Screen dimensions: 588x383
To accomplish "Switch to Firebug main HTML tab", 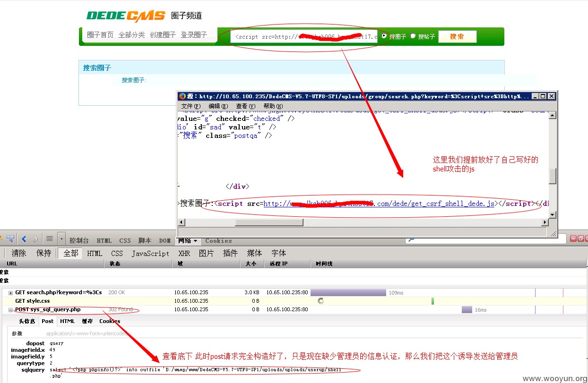I will (104, 240).
